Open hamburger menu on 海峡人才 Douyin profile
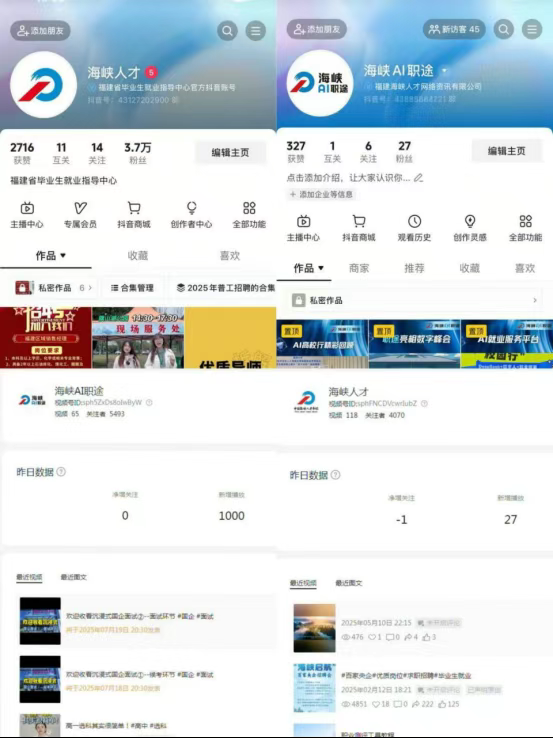The height and width of the screenshot is (738, 553). 256,31
